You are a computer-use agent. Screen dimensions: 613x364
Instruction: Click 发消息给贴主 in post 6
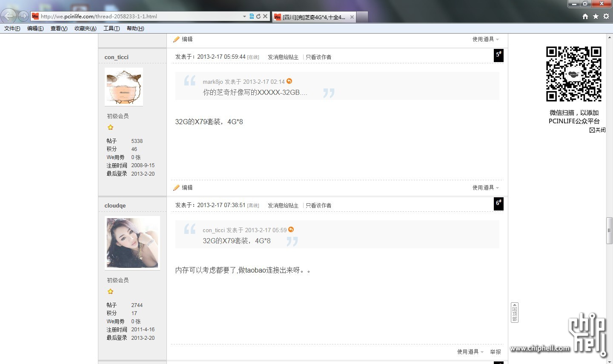click(x=283, y=205)
